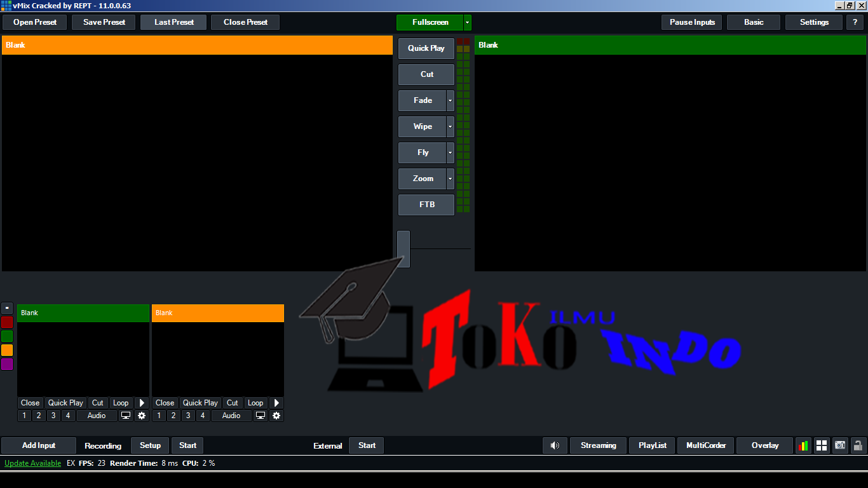Toggle overlay 3 on orange Blank input
The height and width of the screenshot is (488, 868).
click(188, 416)
